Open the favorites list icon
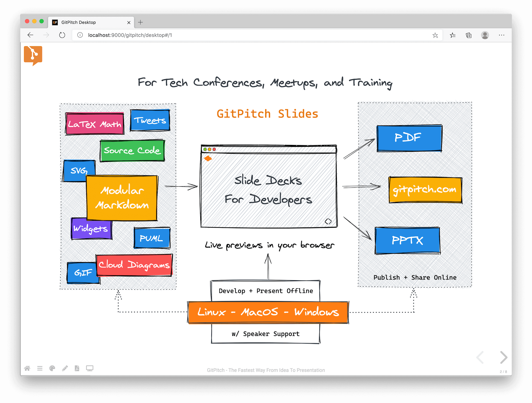Screen dimensions: 532x403 tap(453, 35)
